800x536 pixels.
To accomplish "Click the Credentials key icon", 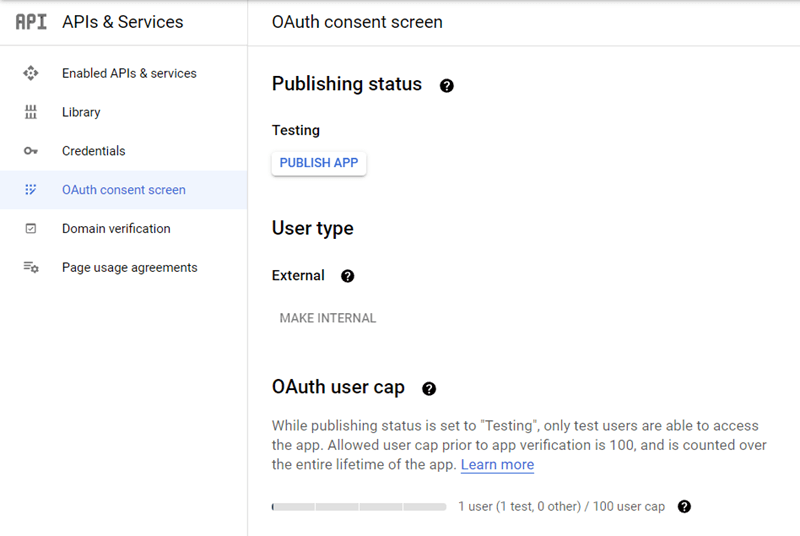I will pos(31,151).
